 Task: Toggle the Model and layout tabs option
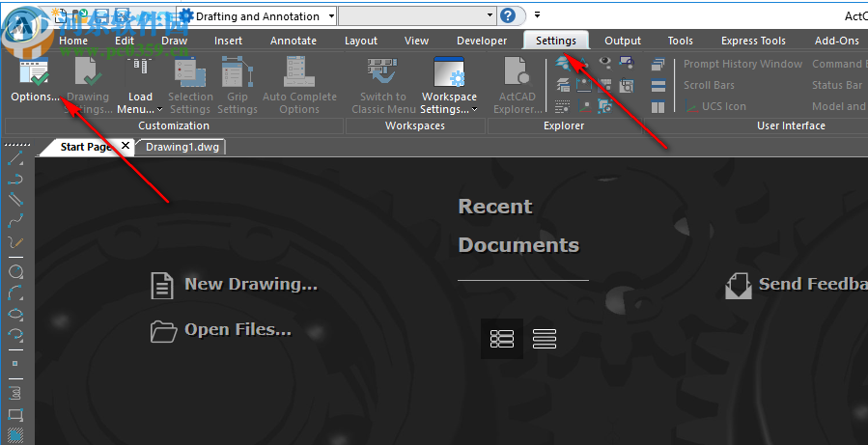[x=839, y=106]
